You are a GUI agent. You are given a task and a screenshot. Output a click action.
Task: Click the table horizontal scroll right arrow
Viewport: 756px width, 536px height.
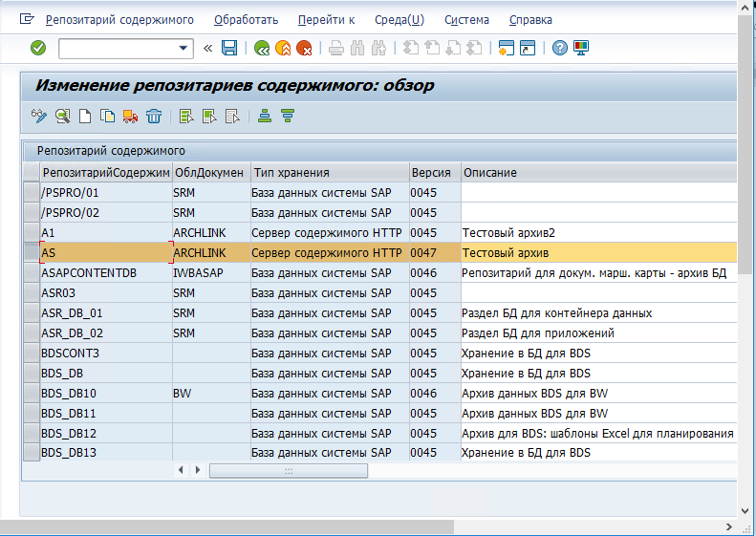[x=198, y=470]
